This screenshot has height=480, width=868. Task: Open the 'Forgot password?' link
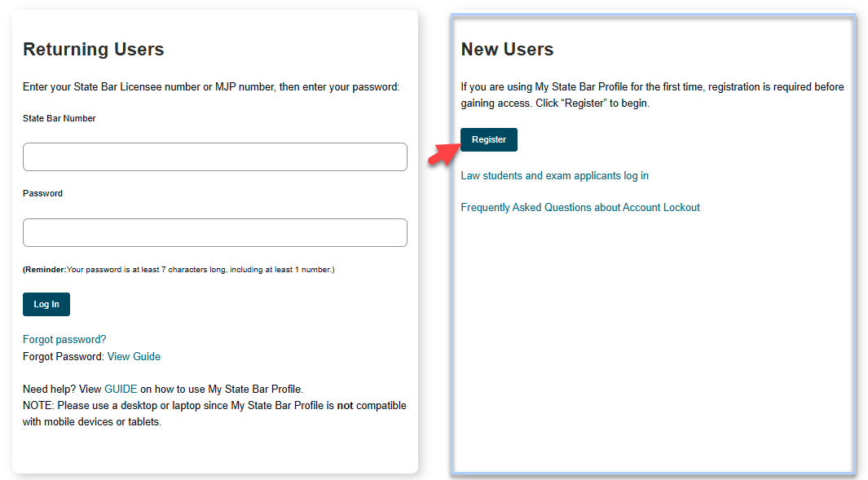[64, 339]
